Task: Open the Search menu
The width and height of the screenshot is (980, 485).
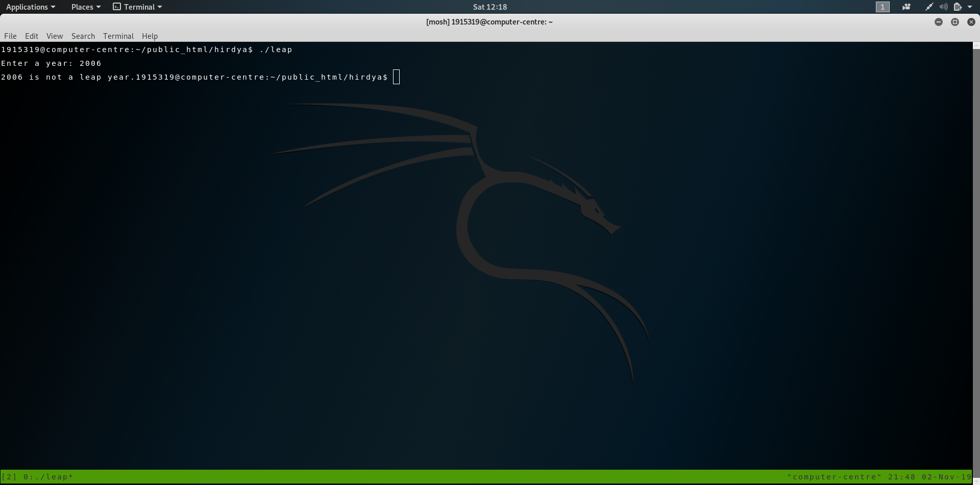Action: 83,36
